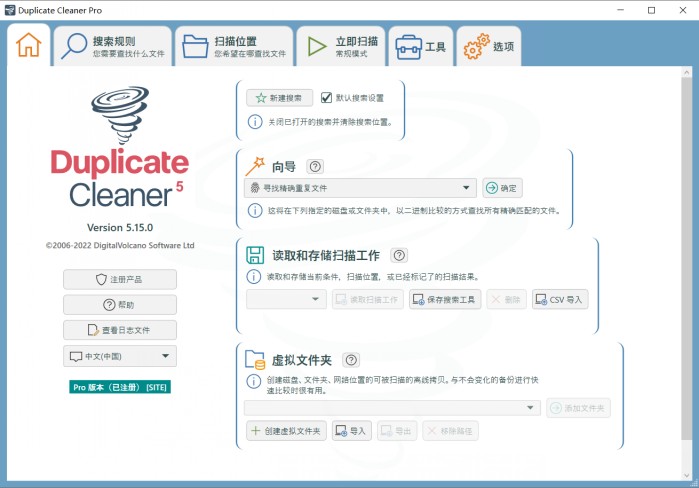Expand the virtual folder selection dropdown
This screenshot has height=488, width=699.
[392, 408]
